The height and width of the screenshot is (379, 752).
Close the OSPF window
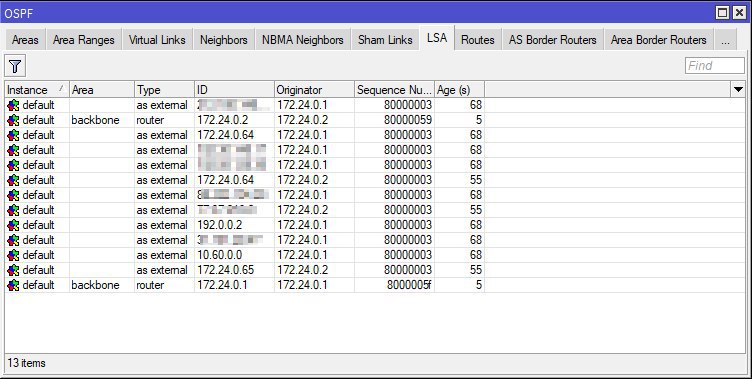pos(739,12)
